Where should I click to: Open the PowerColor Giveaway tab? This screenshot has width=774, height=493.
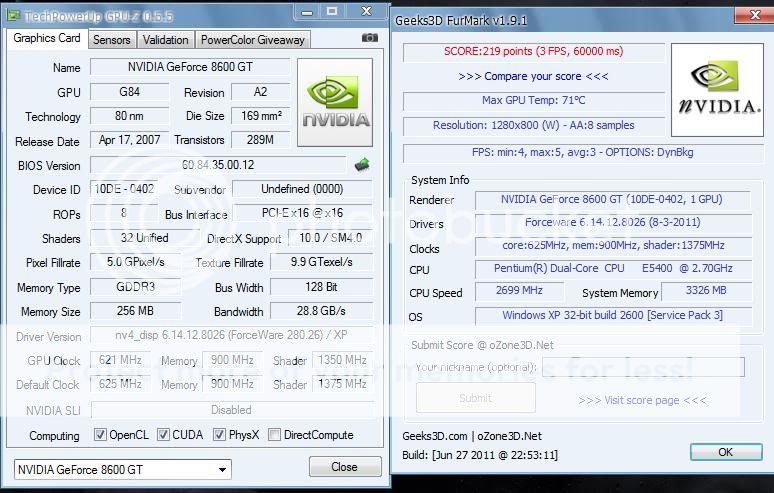(x=253, y=40)
